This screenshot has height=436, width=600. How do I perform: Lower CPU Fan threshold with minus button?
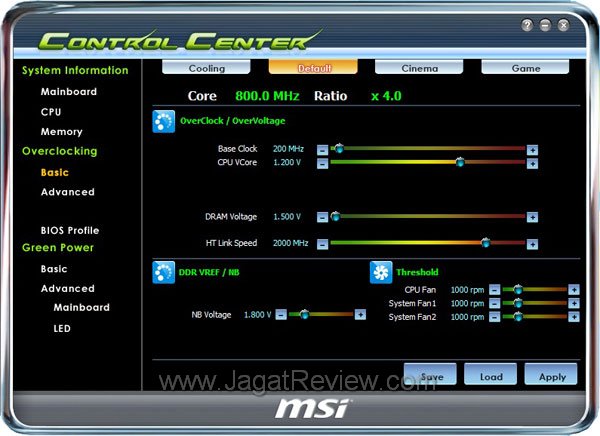point(494,290)
